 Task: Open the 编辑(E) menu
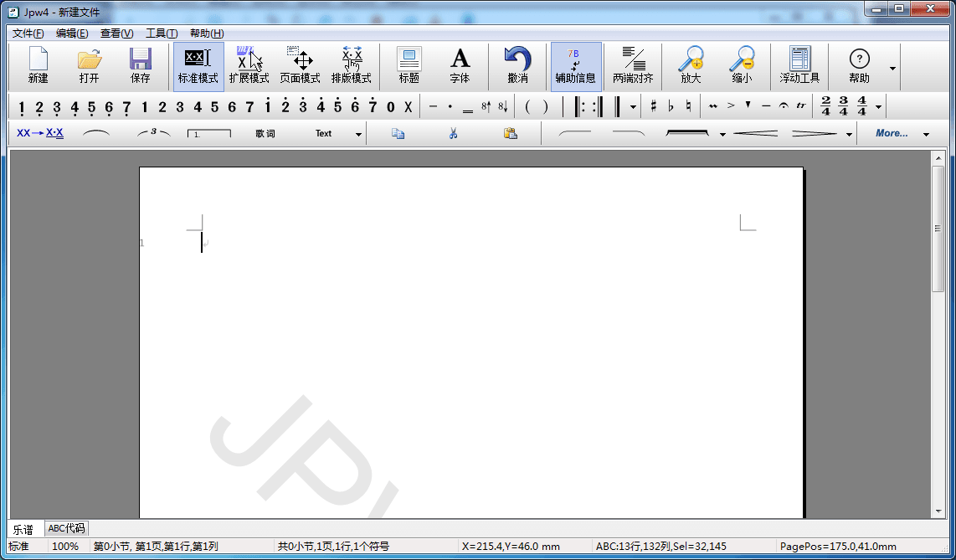click(72, 33)
